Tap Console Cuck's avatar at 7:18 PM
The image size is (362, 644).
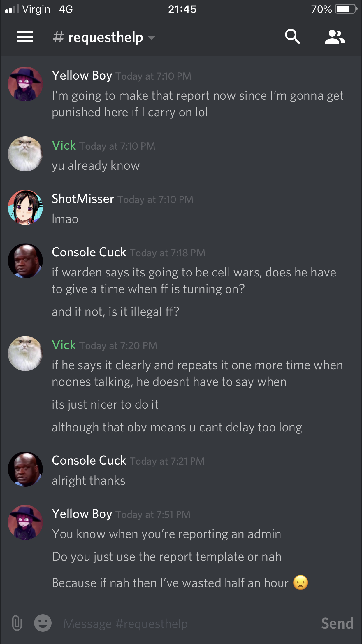(25, 261)
